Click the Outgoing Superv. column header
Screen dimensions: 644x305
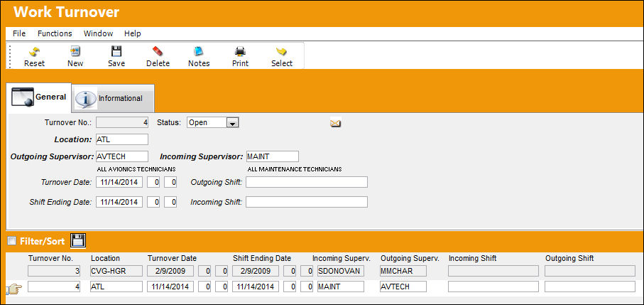[410, 259]
